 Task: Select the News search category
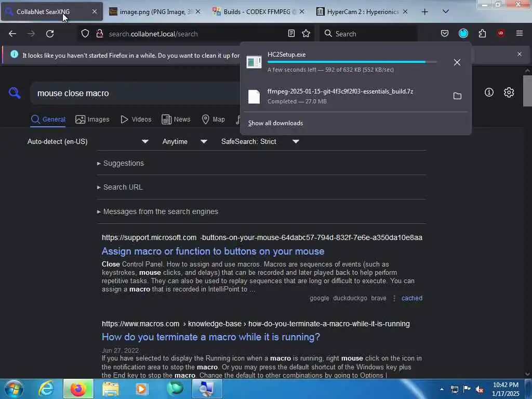(176, 119)
